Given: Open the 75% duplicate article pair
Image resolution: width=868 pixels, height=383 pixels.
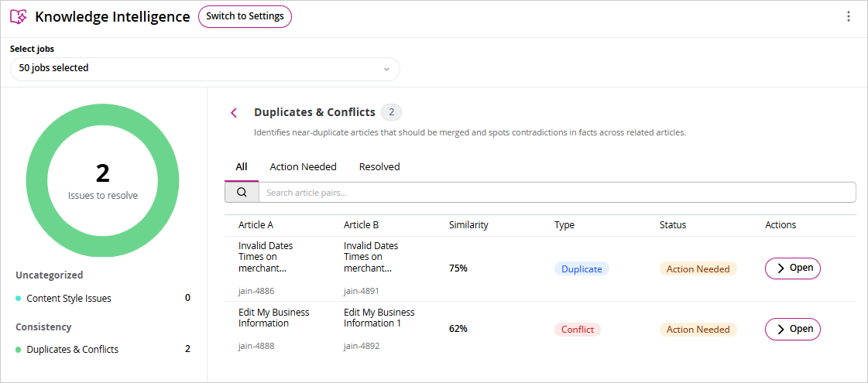Looking at the screenshot, I should click(x=792, y=268).
